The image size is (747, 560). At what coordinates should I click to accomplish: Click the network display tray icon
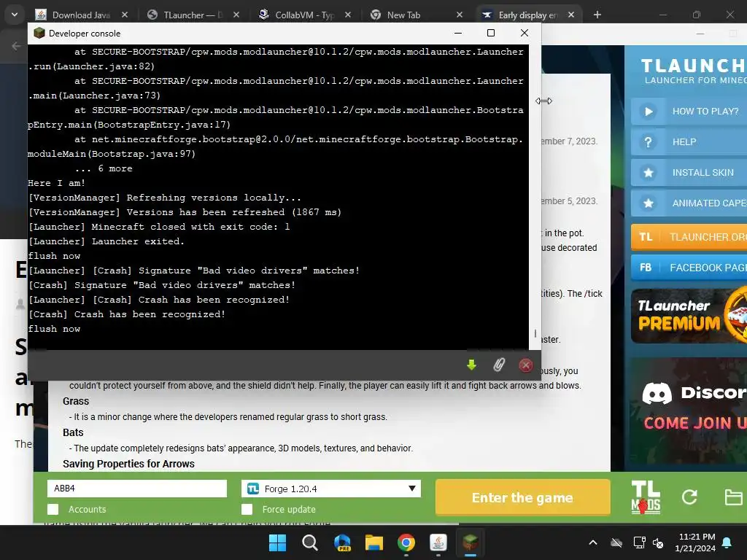pyautogui.click(x=639, y=542)
